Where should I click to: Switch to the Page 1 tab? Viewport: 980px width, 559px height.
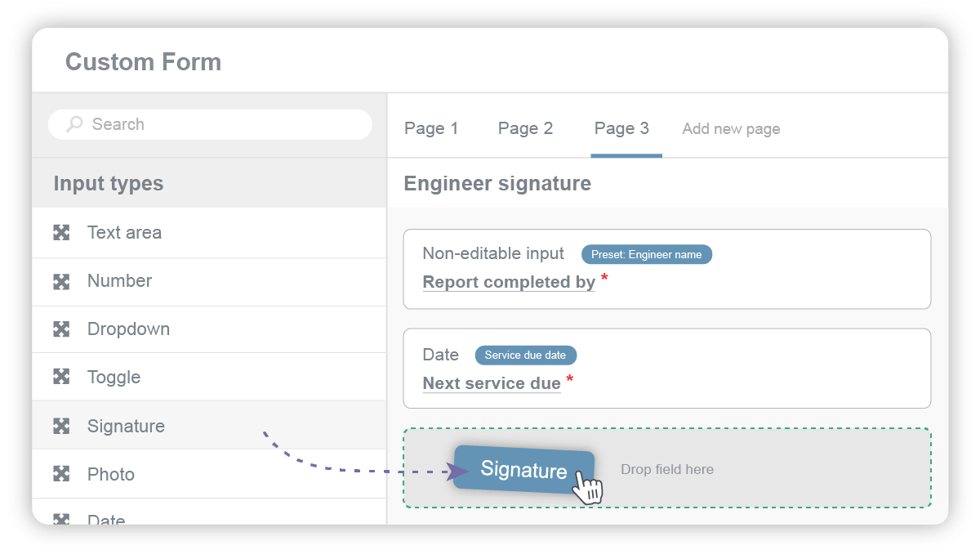click(431, 128)
